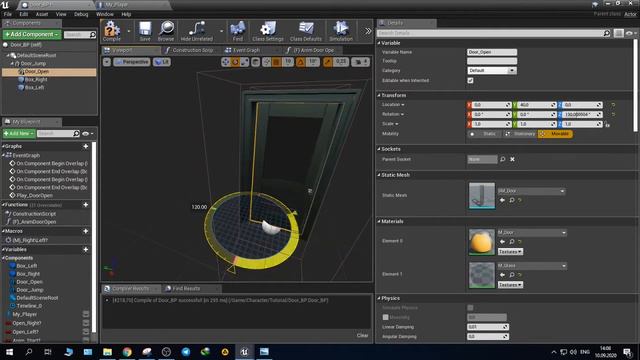Collapse the Door_Jump component node
Screen dimensions: 640x360
[12, 64]
